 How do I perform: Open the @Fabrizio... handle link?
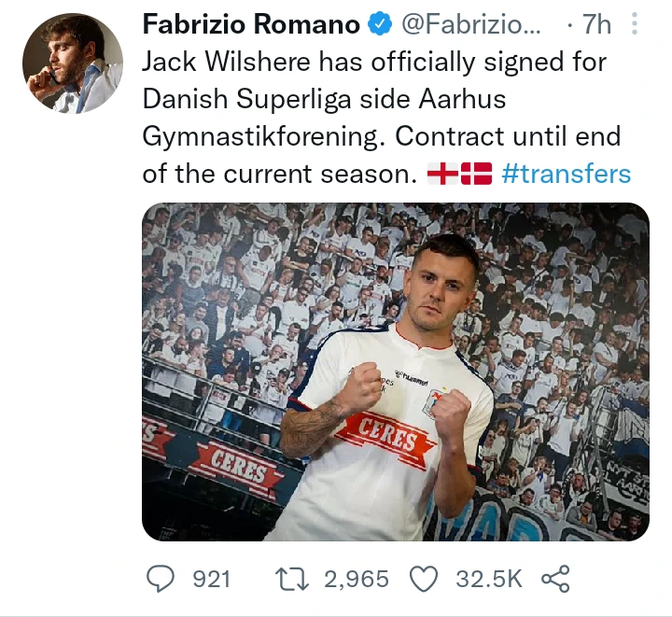[x=471, y=24]
